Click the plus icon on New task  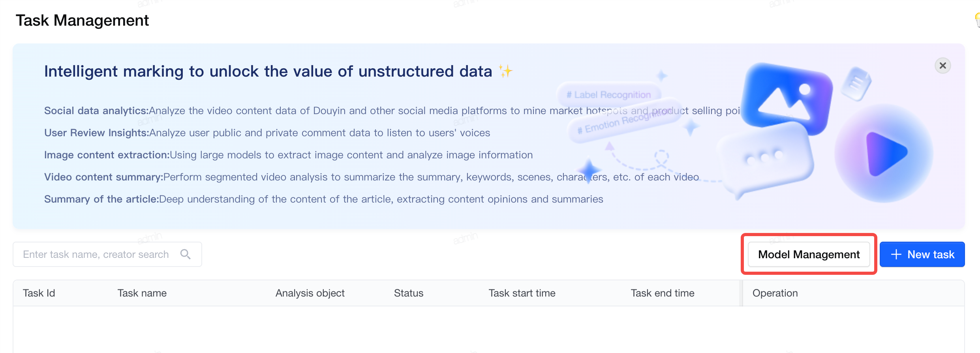tap(896, 254)
